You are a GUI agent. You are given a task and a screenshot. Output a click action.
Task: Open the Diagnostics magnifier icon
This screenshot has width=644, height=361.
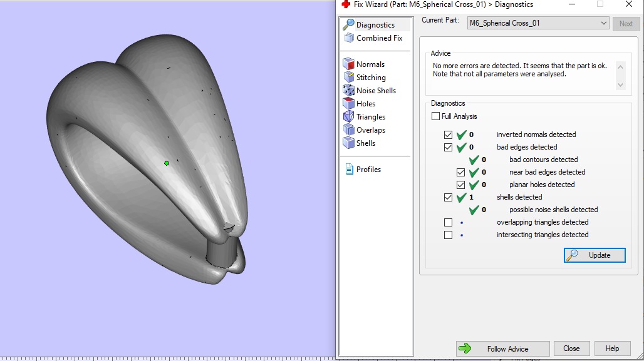pyautogui.click(x=348, y=24)
